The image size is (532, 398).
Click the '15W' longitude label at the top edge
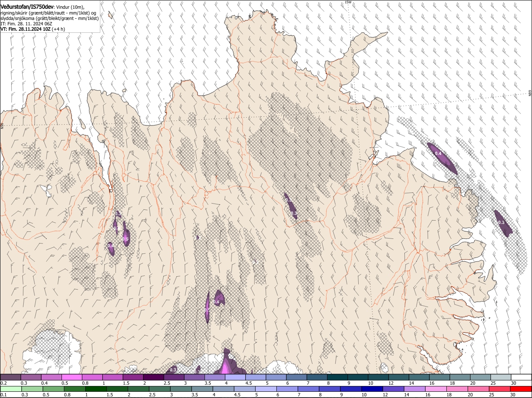click(x=348, y=2)
